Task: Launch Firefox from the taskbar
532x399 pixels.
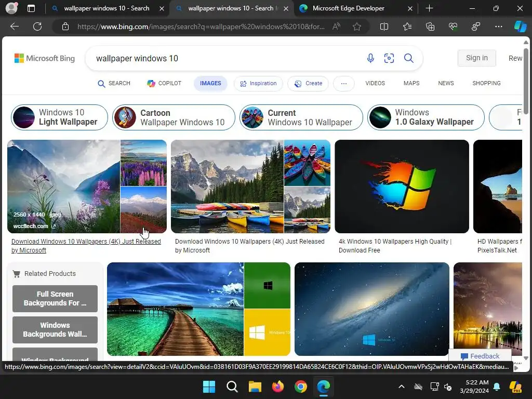Action: [278, 387]
